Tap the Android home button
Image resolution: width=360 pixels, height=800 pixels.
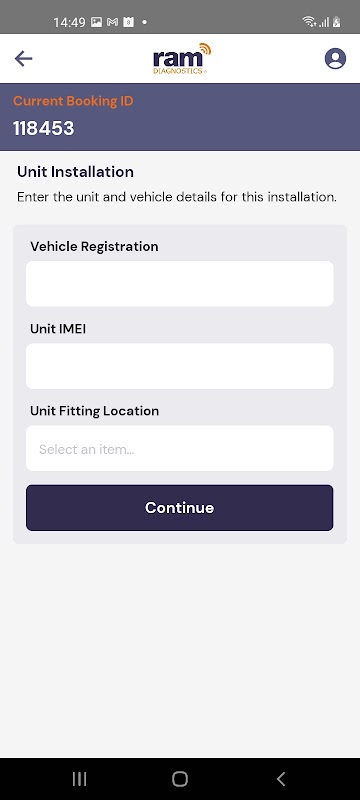pyautogui.click(x=180, y=779)
